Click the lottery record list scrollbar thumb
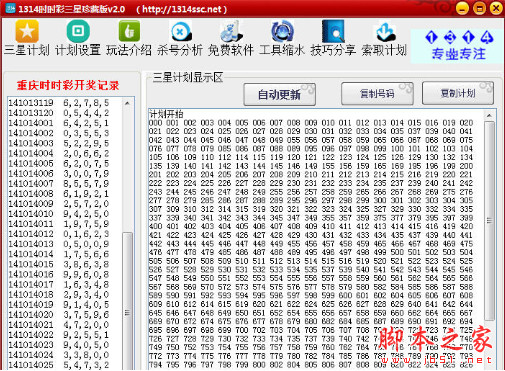Viewport: 505px width, 371px height. [127, 300]
